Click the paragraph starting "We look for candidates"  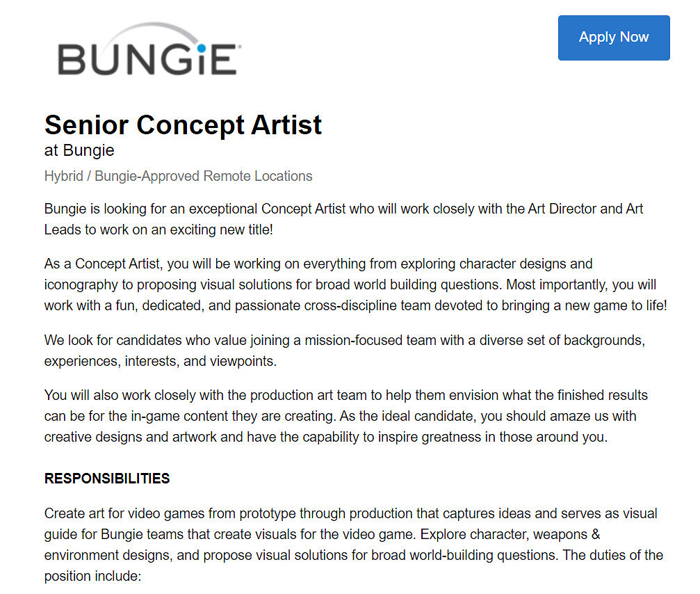click(x=345, y=351)
